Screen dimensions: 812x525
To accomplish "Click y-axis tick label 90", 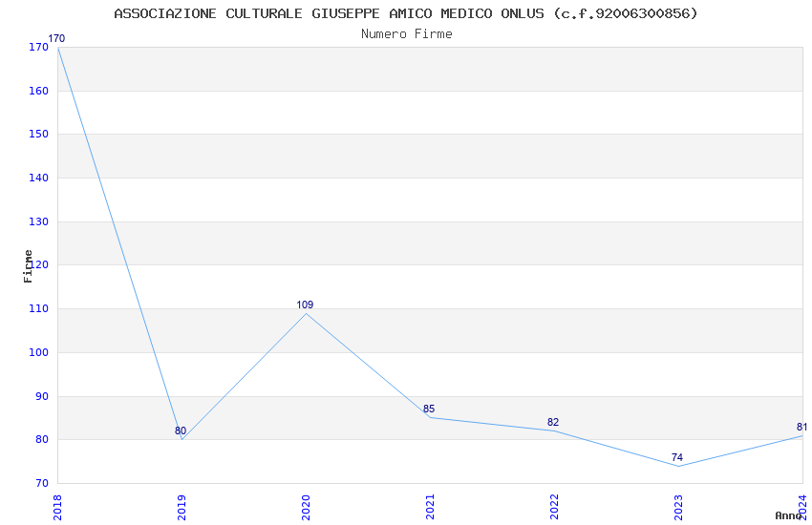I will coord(42,397).
